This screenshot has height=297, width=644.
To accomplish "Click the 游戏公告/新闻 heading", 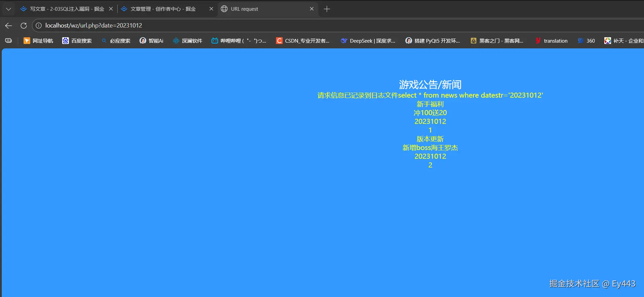I will [x=430, y=85].
